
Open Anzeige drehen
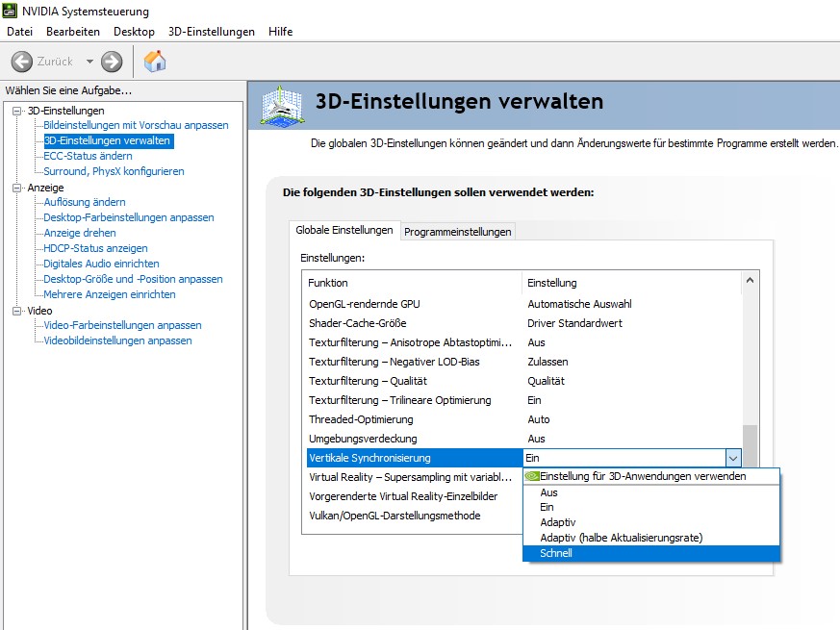[80, 233]
